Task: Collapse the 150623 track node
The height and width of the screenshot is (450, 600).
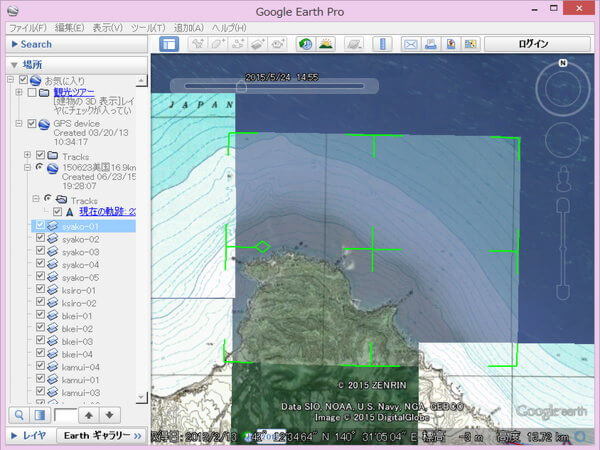Action: tap(27, 167)
